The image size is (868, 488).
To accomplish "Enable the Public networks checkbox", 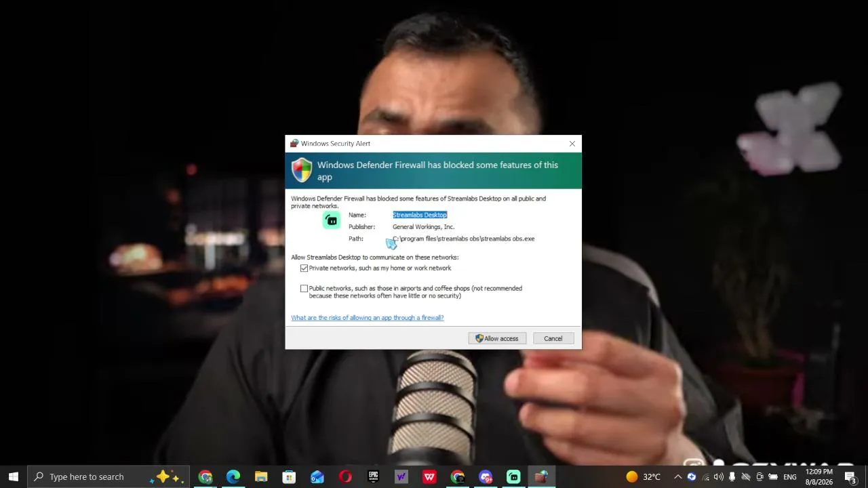I will pyautogui.click(x=304, y=289).
